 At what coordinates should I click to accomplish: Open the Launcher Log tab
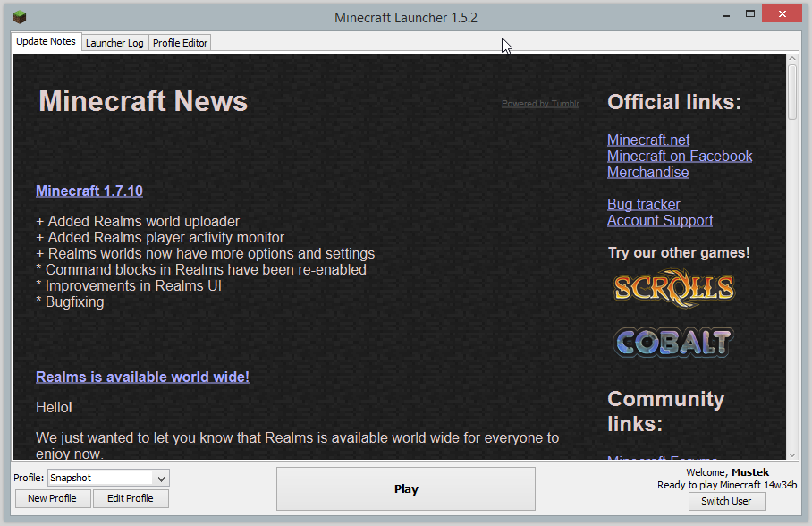[x=114, y=43]
